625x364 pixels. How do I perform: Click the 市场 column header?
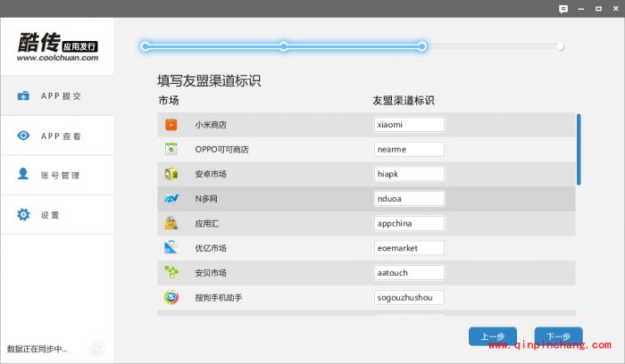tap(169, 100)
